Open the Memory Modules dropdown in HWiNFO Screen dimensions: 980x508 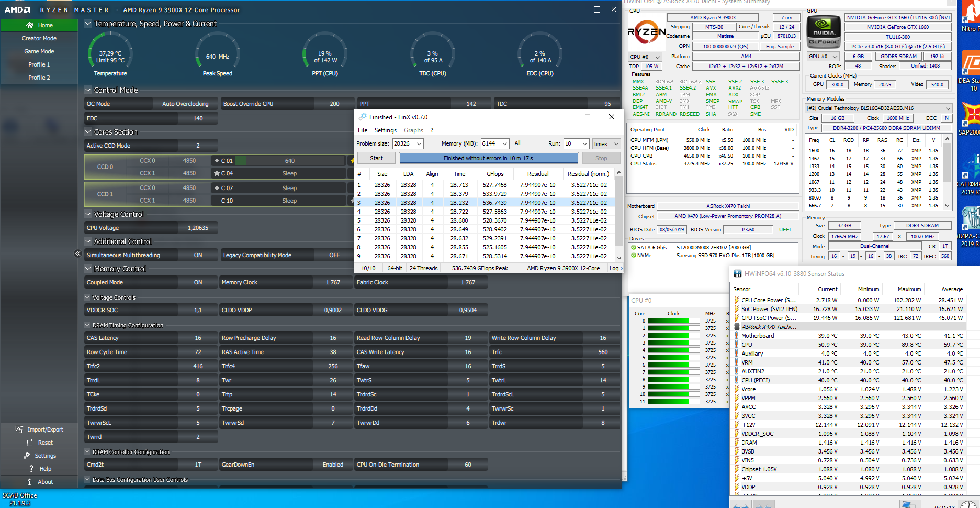click(878, 108)
